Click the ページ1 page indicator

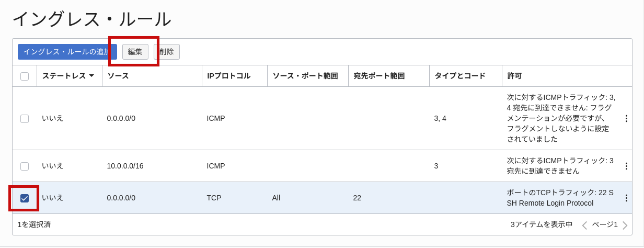pos(605,224)
